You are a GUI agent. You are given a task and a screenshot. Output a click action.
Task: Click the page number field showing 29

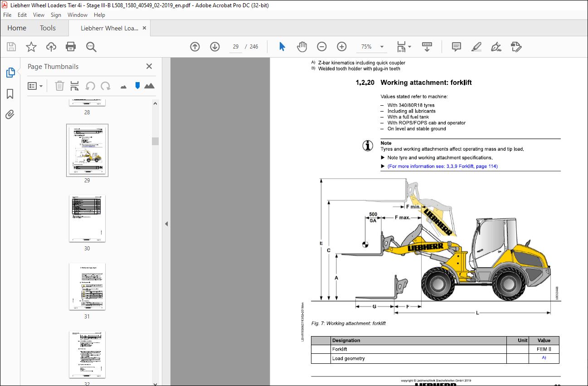(236, 47)
